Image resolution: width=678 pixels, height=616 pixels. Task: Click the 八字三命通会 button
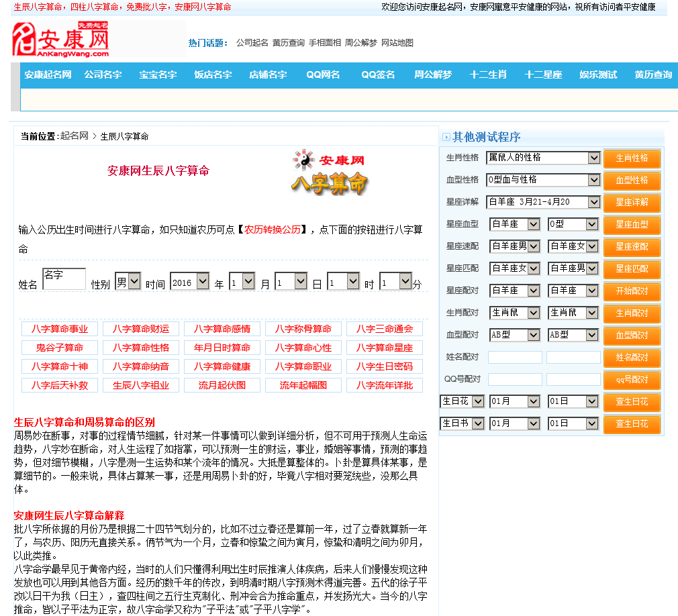(x=385, y=329)
